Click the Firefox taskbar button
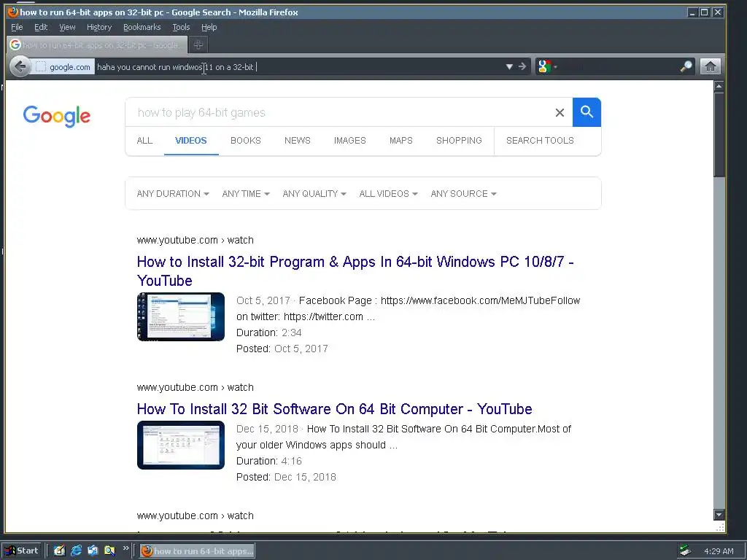This screenshot has height=560, width=747. (197, 551)
